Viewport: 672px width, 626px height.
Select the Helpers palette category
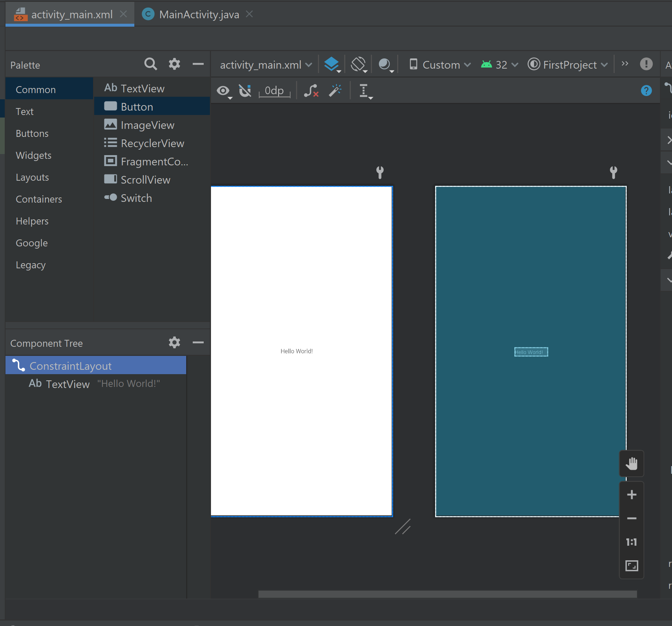click(49, 221)
